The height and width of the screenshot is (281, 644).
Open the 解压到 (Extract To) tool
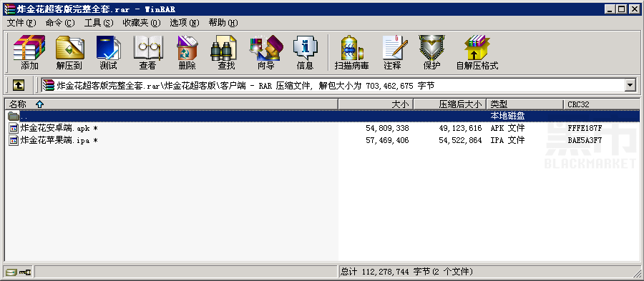tap(69, 52)
